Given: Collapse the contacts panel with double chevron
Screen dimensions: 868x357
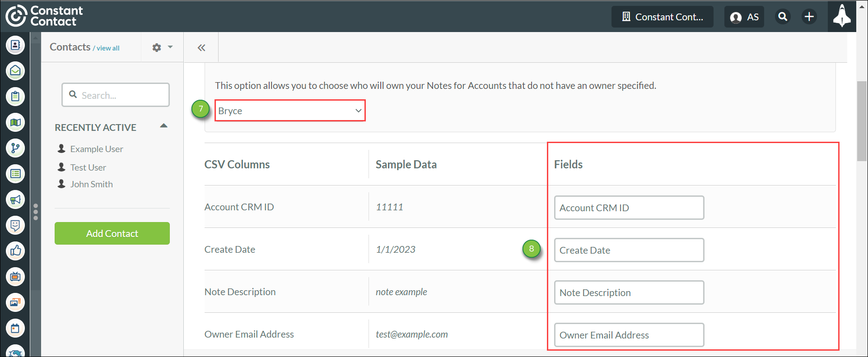Looking at the screenshot, I should click(x=201, y=48).
